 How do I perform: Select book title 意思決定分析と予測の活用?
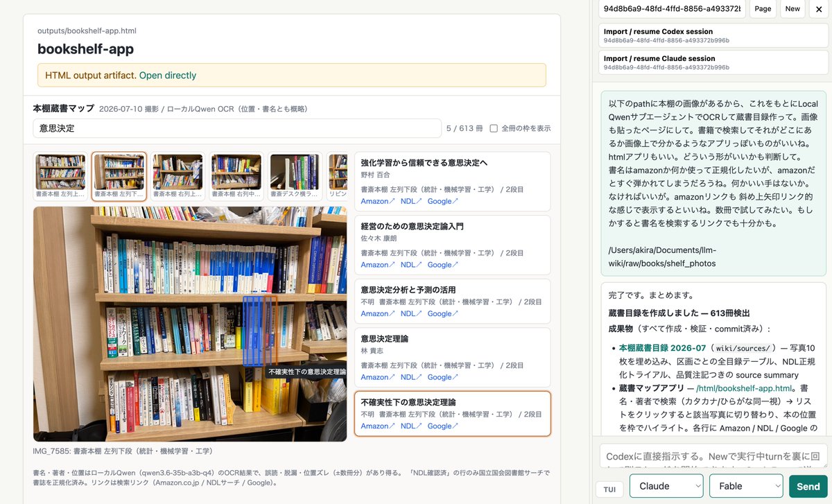coord(408,290)
